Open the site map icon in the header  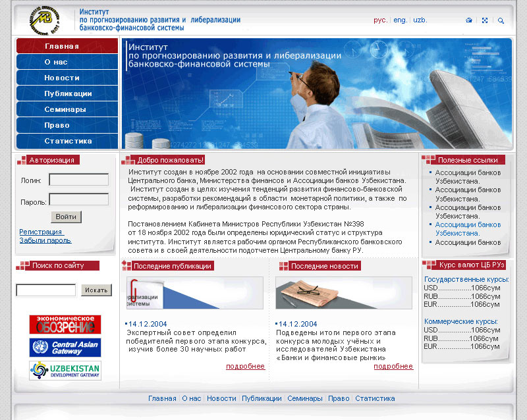point(485,20)
